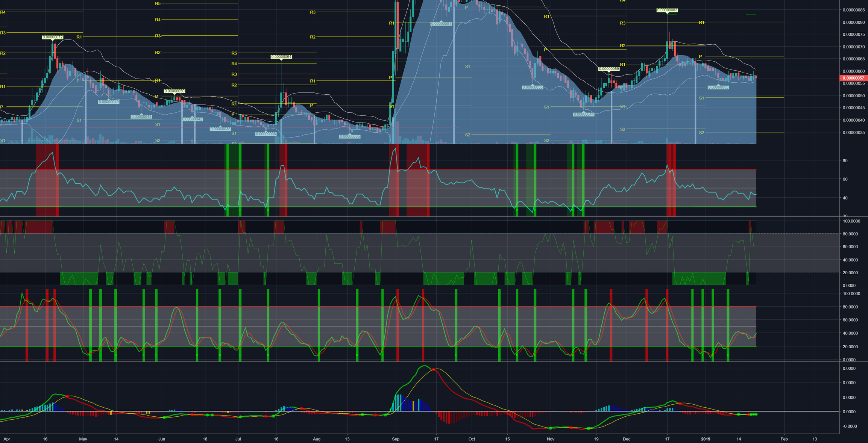Viewport: 868px width, 443px height.
Task: Click the 0.00000050 pivot high label
Action: 175,91
